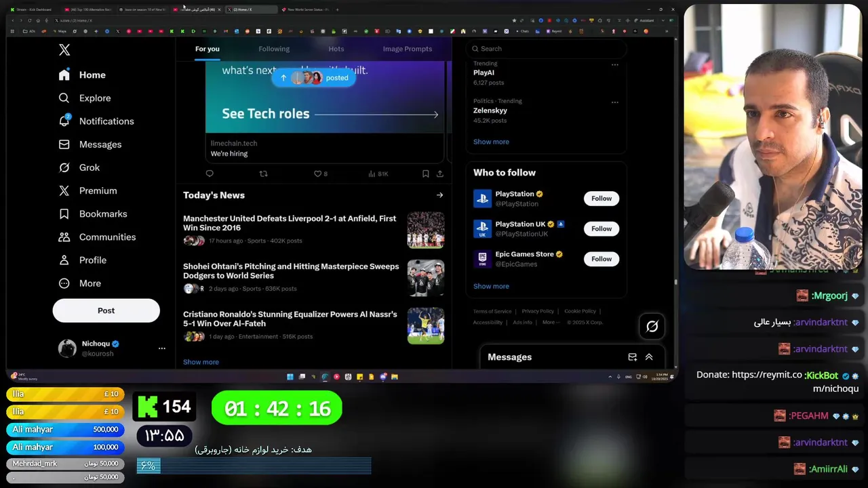The image size is (868, 488).
Task: Follow the PlayStation account
Action: click(x=601, y=199)
